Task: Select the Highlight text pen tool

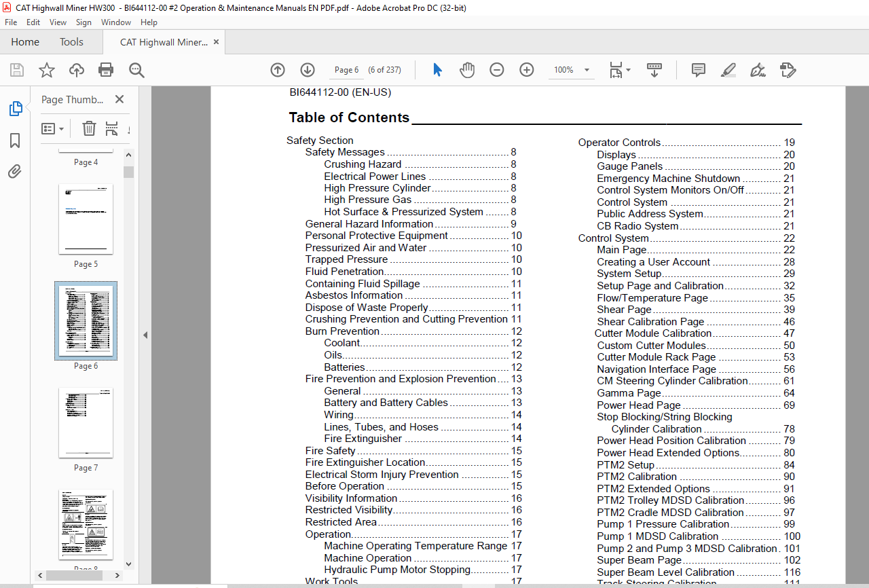Action: [x=728, y=70]
